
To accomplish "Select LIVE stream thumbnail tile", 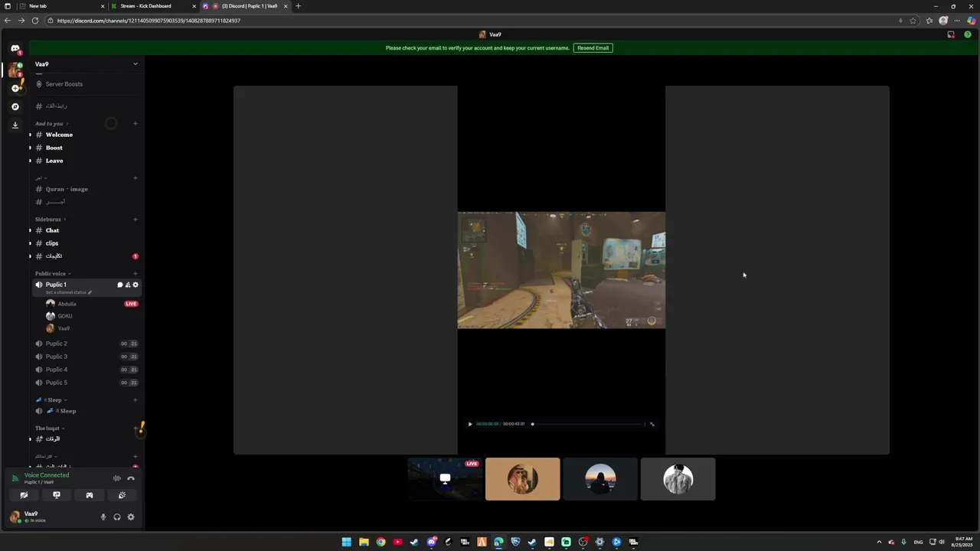I will [445, 479].
